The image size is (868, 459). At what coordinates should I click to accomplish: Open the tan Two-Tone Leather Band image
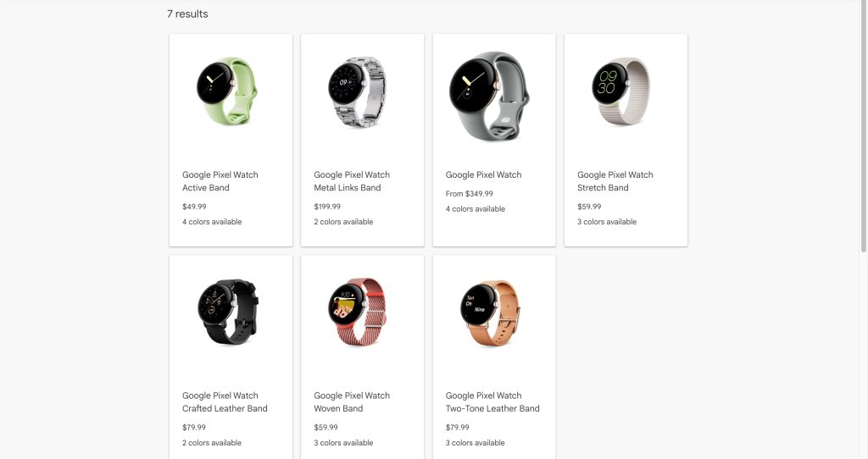491,313
